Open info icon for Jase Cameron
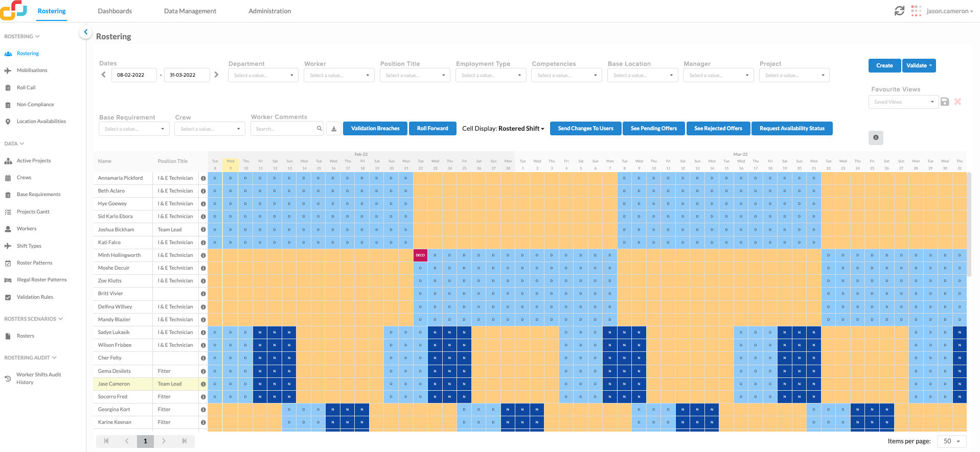 (203, 384)
